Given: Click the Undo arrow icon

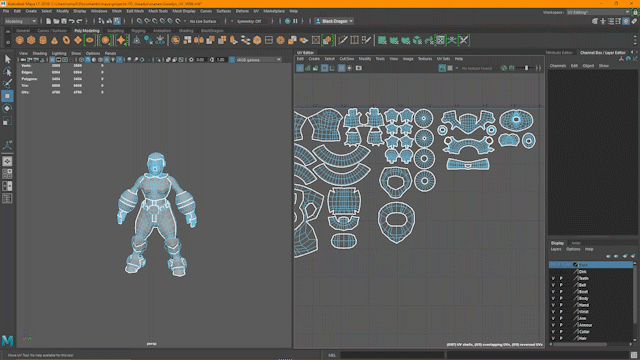Looking at the screenshot, I should tap(71, 21).
